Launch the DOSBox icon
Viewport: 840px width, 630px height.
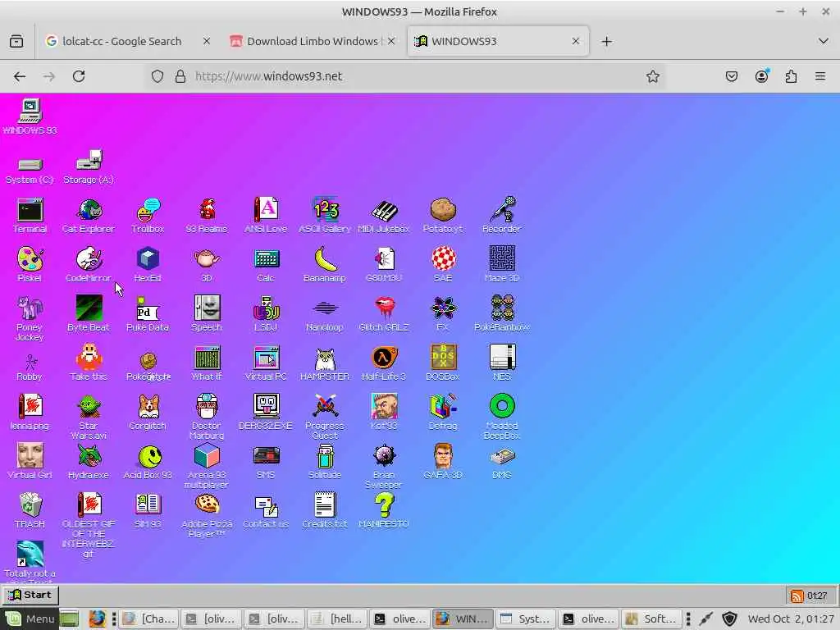coord(443,363)
